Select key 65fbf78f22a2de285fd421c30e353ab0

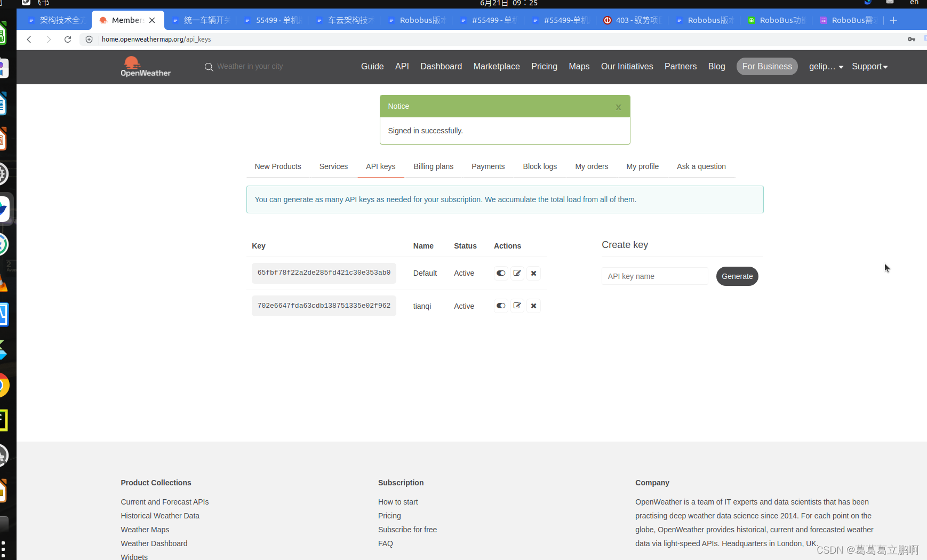[324, 273]
